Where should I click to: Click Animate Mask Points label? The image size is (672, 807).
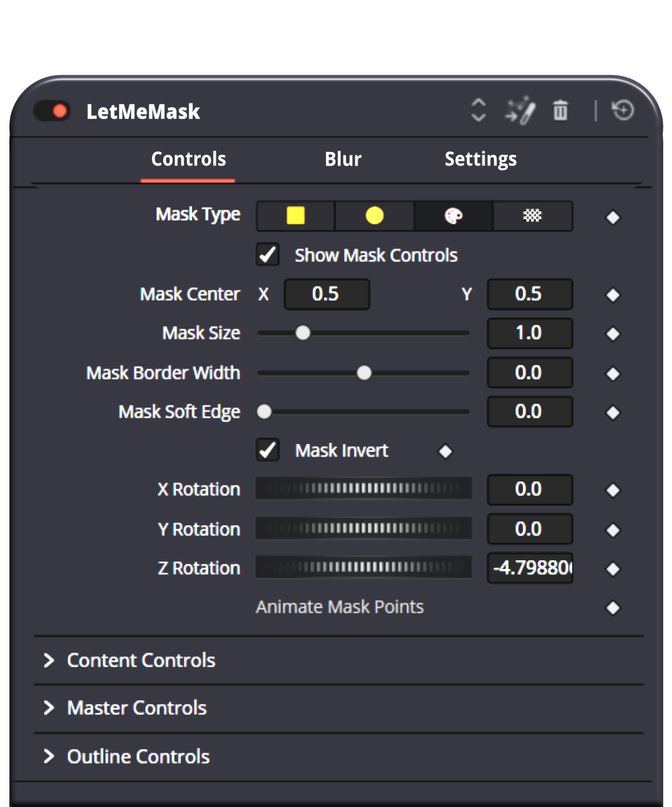[x=339, y=607]
